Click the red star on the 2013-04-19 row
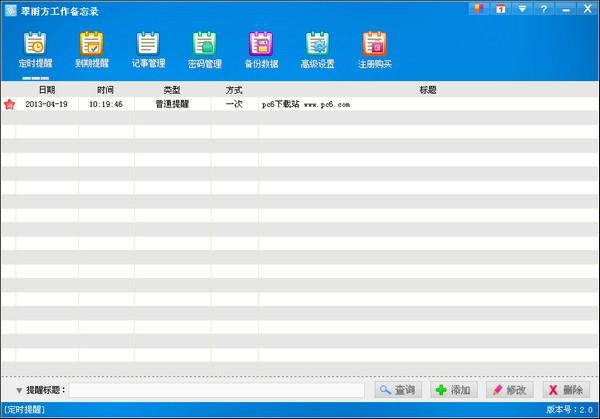Screen dimensions: 600x419 point(9,104)
